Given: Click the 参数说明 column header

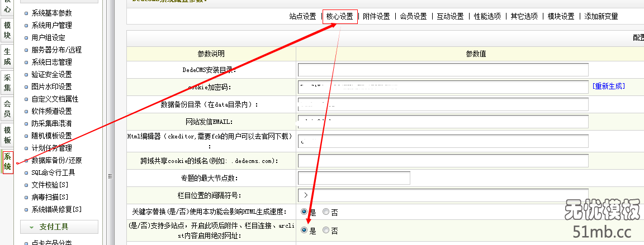Looking at the screenshot, I should [x=211, y=54].
